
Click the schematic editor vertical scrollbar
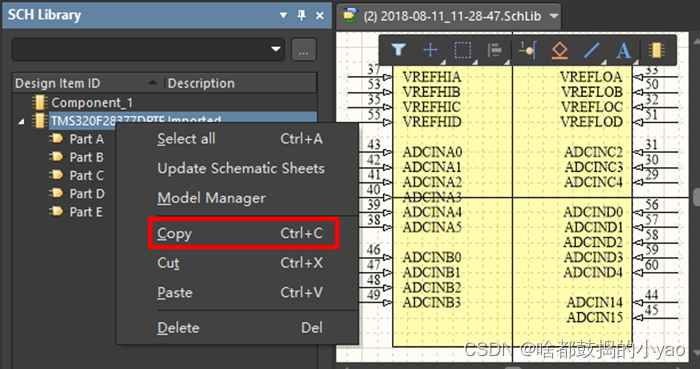[x=696, y=198]
